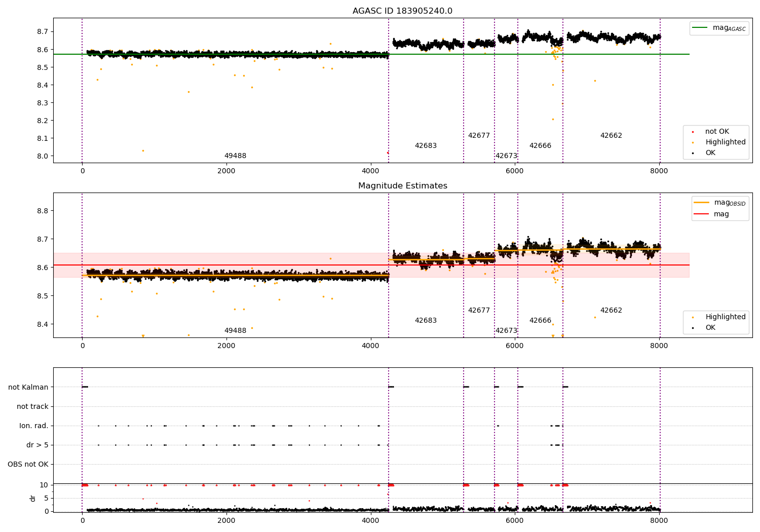Click the 42673 label in Magnitude Estimates plot
Image resolution: width=760 pixels, height=532 pixels.
click(506, 331)
